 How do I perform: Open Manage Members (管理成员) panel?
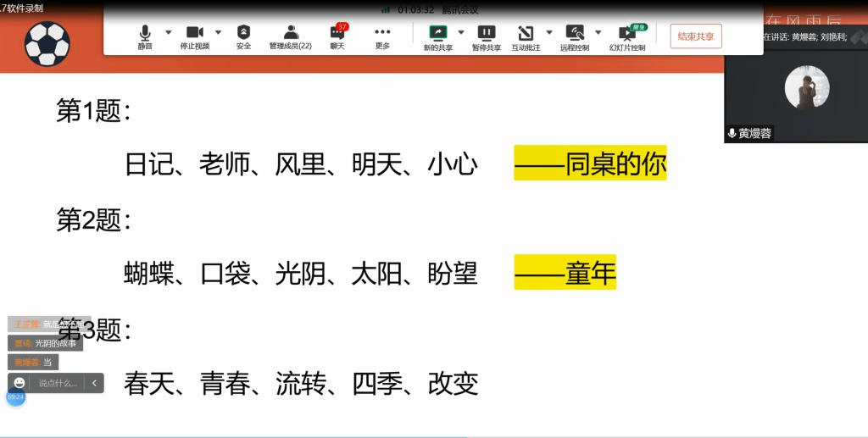(x=291, y=36)
